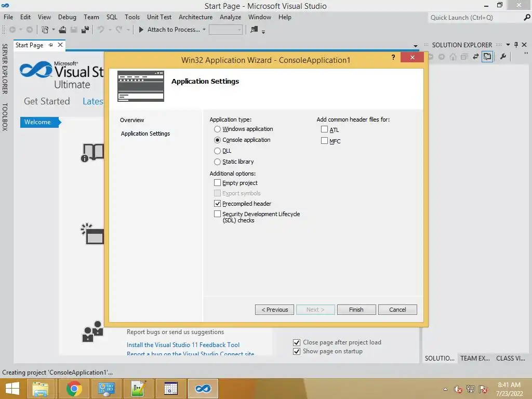Viewport: 532px width, 399px height.
Task: Open the File menu
Action: pyautogui.click(x=8, y=17)
